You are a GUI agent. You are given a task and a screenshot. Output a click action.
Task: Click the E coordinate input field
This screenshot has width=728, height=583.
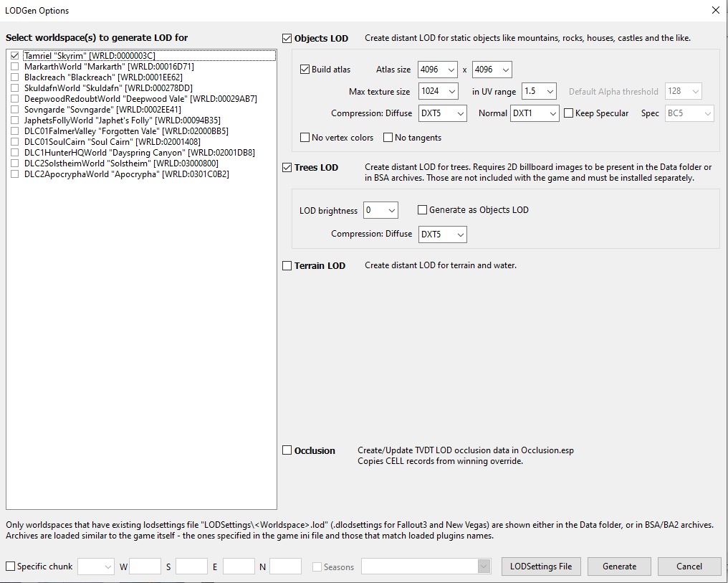239,567
